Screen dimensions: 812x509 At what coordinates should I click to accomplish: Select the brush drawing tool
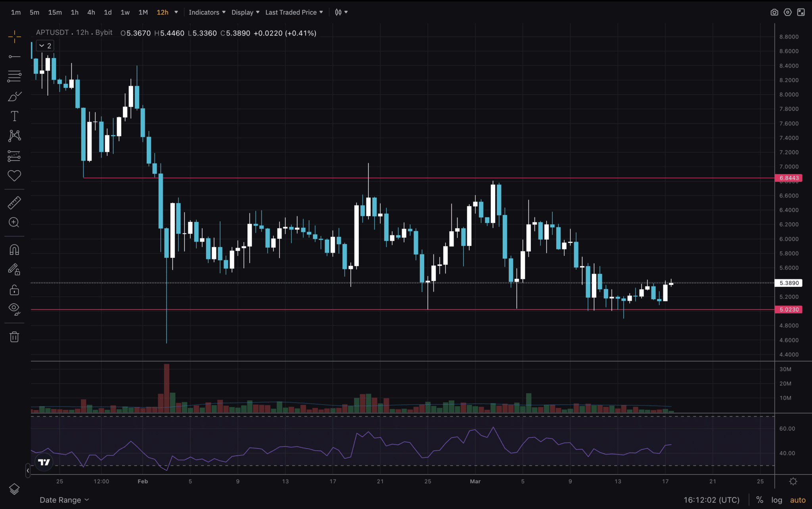pyautogui.click(x=14, y=96)
